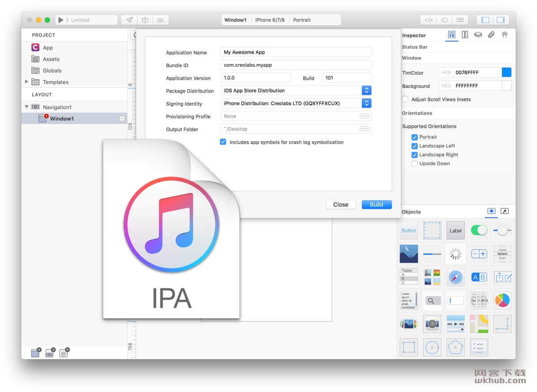Click the Build button

tap(377, 204)
